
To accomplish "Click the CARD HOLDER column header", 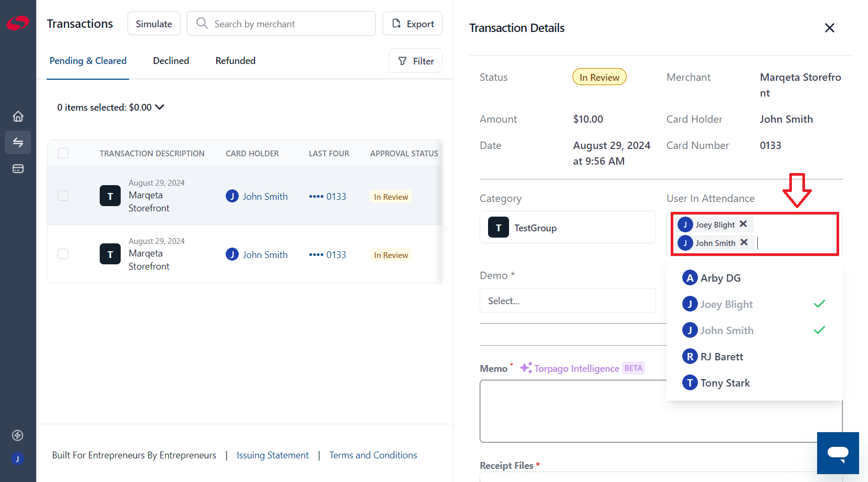I will [252, 153].
